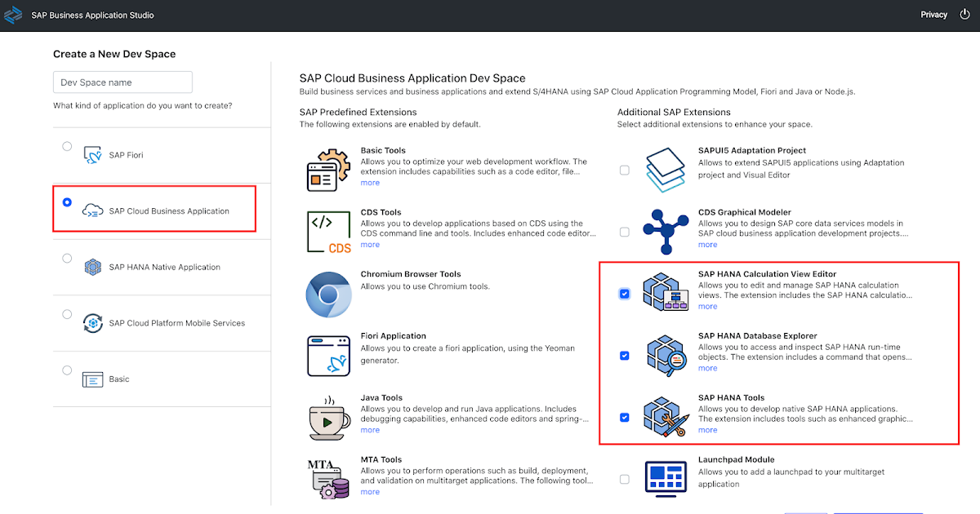
Task: Click more under SAP HANA Database Explorer
Action: [x=707, y=368]
